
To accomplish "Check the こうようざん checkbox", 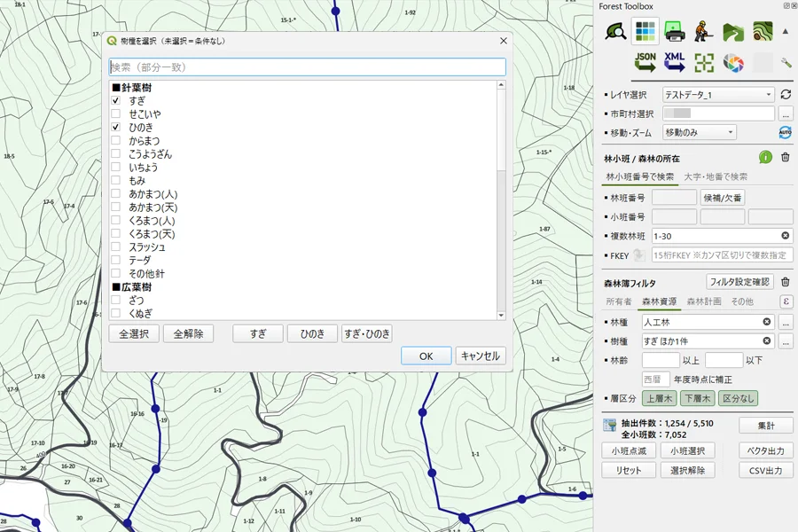I will pos(116,153).
